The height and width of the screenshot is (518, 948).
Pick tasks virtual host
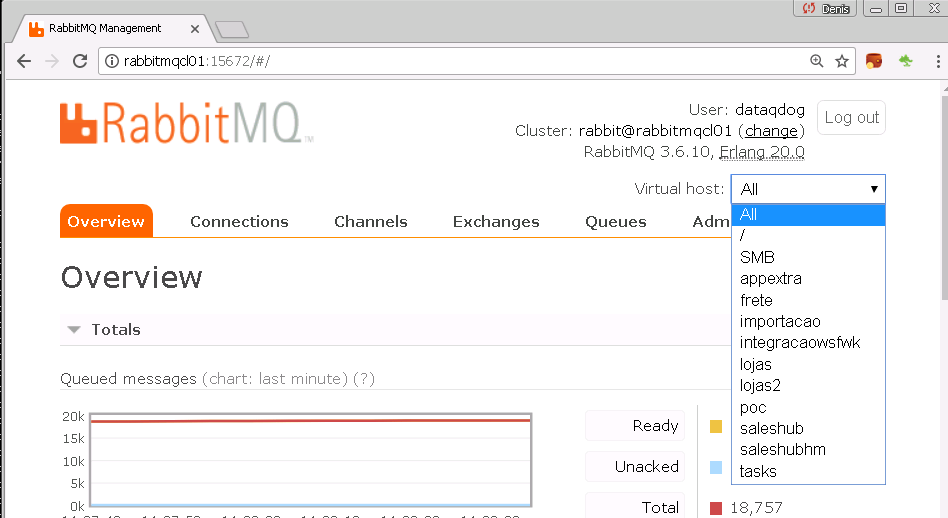(808, 471)
